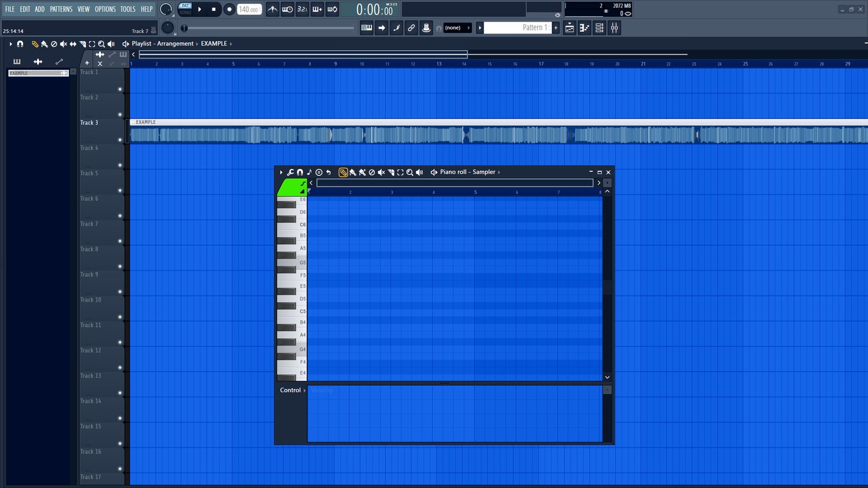Click the metronome icon
The image size is (868, 488).
(x=273, y=9)
